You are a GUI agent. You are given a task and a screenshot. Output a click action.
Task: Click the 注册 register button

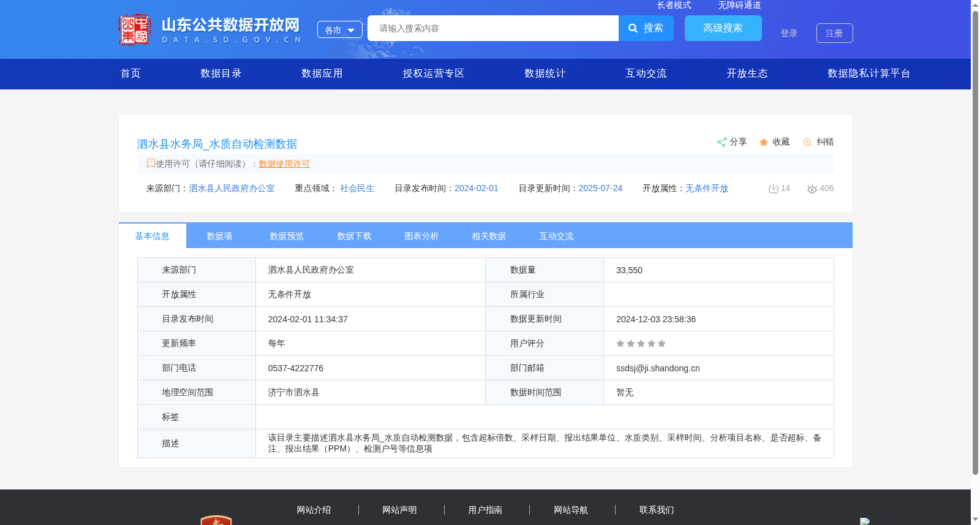point(834,33)
